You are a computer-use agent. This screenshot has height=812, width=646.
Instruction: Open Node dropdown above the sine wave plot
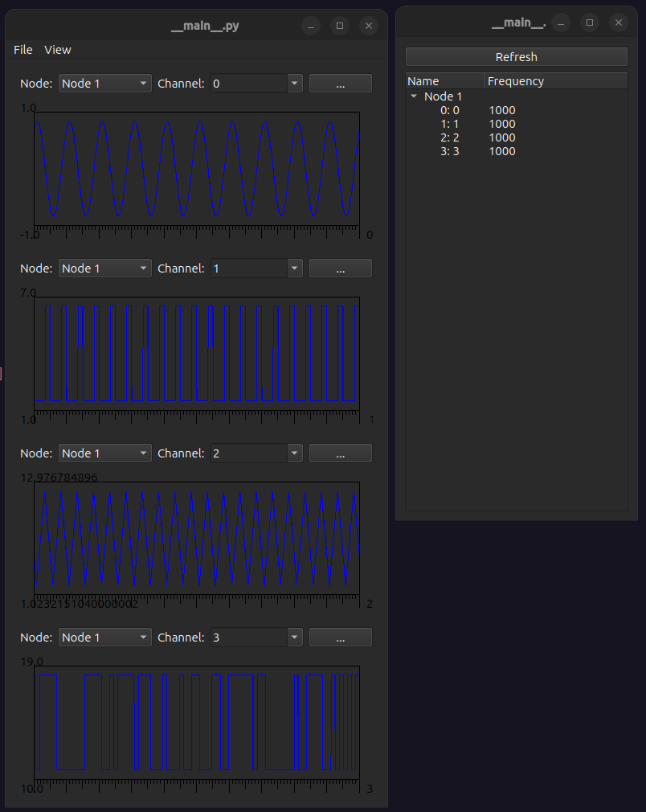coord(104,84)
